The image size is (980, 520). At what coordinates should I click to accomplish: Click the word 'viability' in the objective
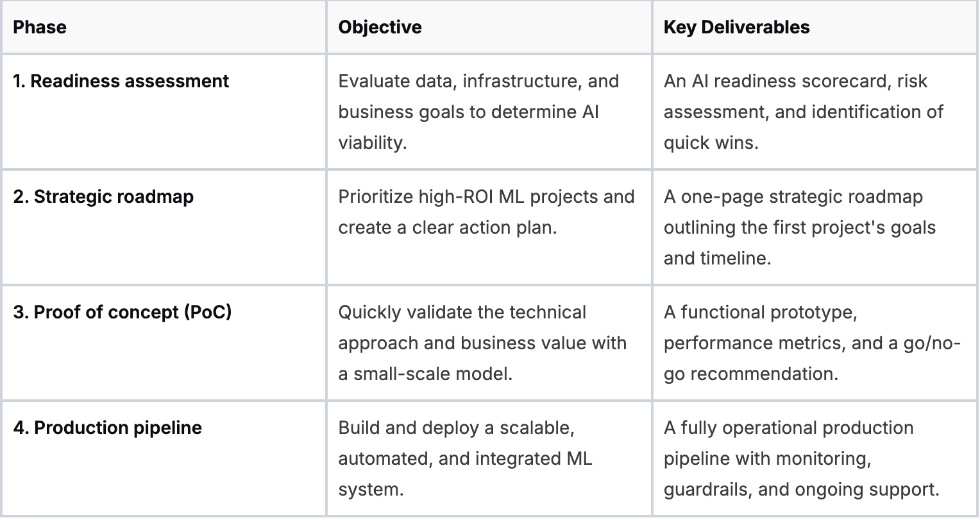(x=371, y=143)
